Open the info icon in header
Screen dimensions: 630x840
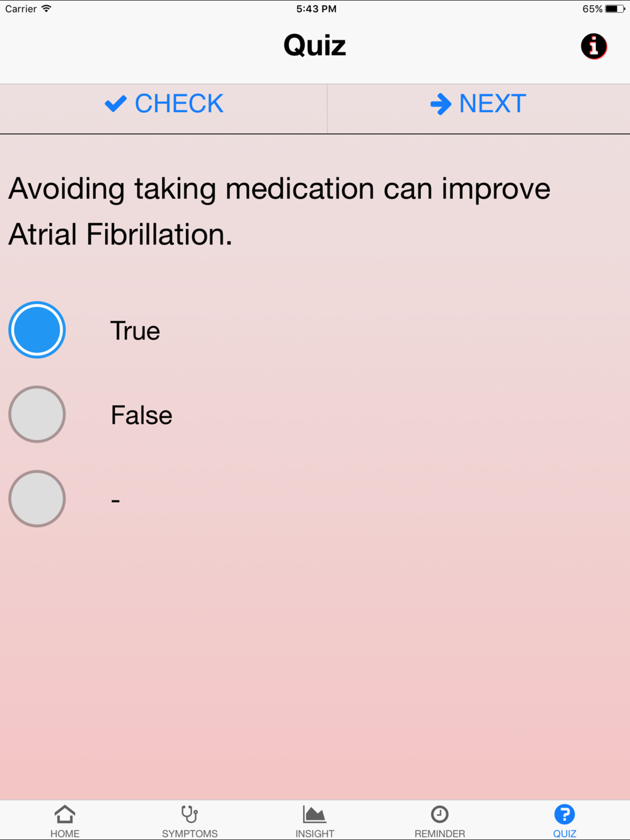coord(593,46)
